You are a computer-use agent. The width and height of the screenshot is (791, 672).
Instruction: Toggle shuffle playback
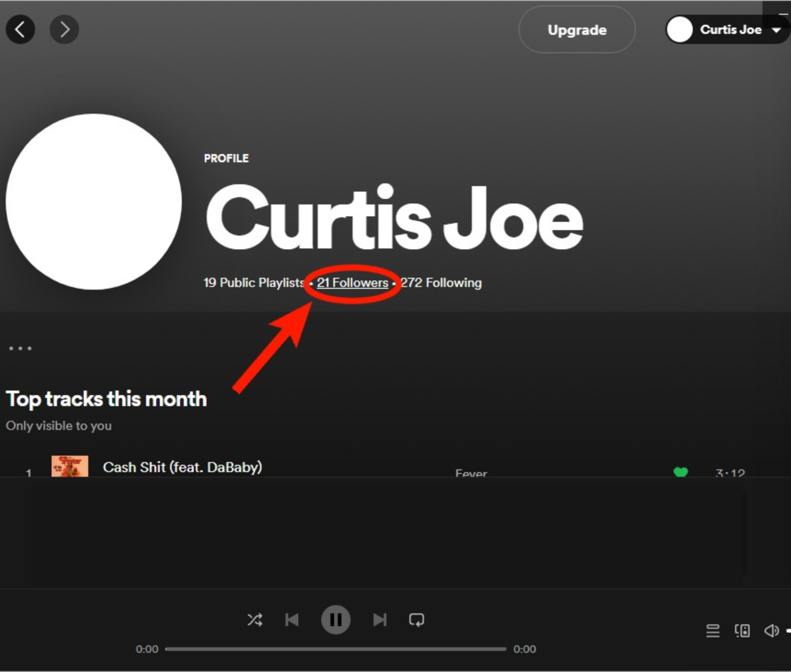pyautogui.click(x=255, y=620)
